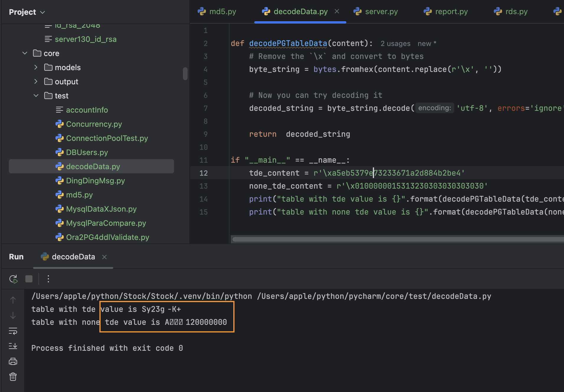
Task: Close the decodeData.py editor tab
Action: click(x=337, y=11)
